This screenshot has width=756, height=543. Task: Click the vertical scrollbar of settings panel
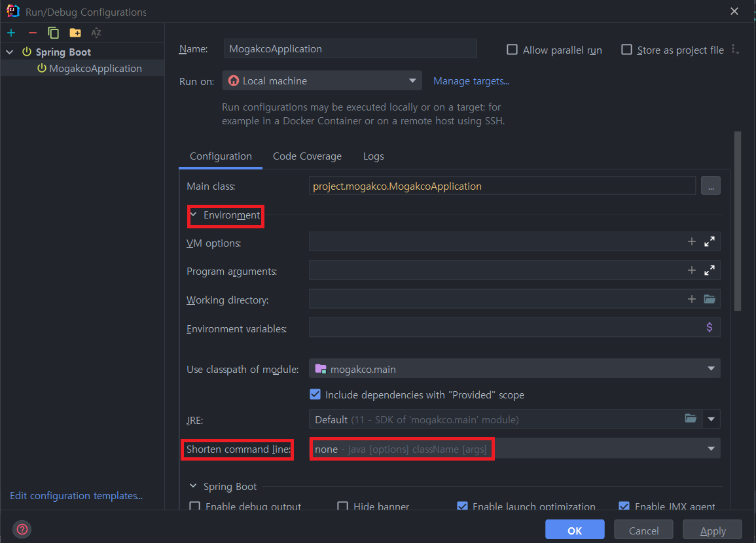pos(737,222)
